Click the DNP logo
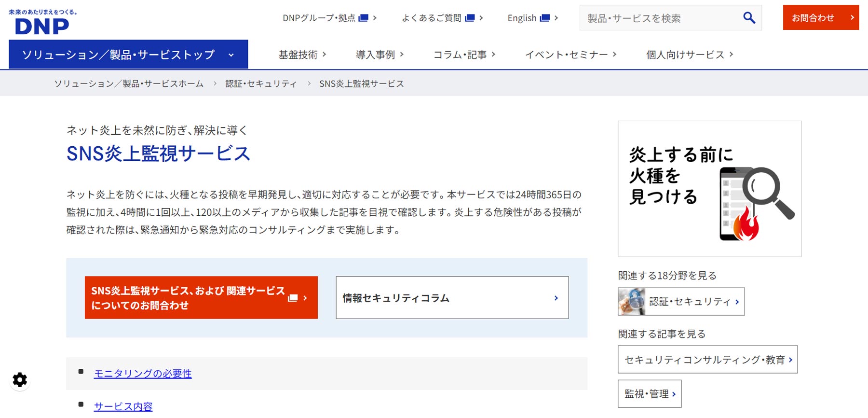The image size is (868, 418). click(x=42, y=22)
